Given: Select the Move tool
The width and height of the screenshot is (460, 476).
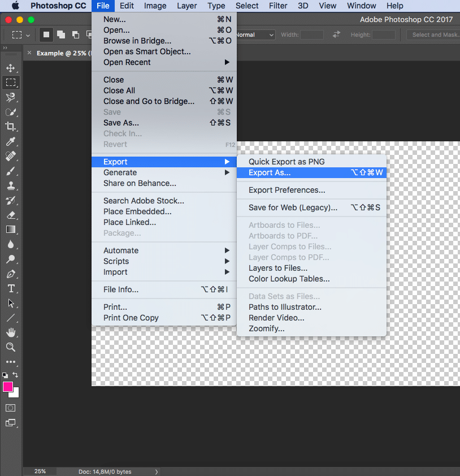Looking at the screenshot, I should point(11,67).
